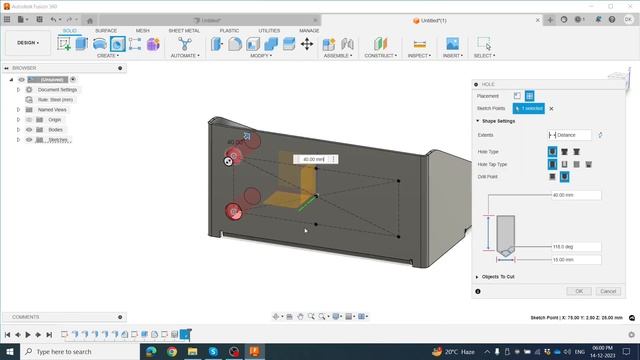Click the Select tool icon

(x=484, y=44)
